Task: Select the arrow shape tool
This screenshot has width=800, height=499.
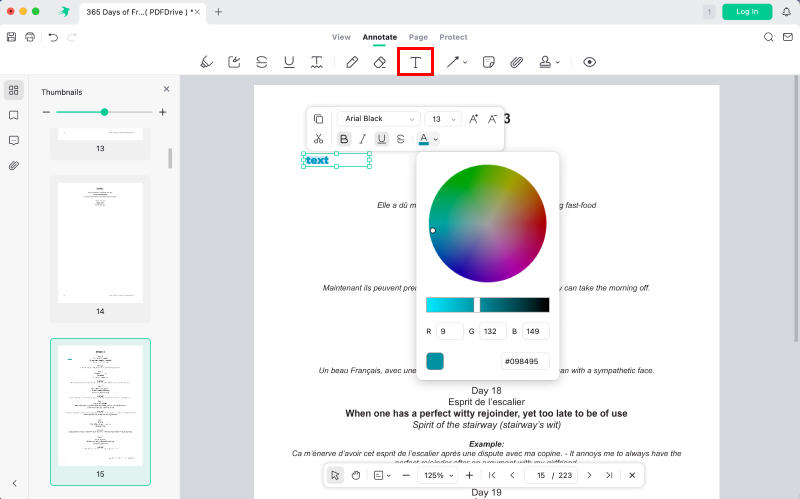Action: [453, 62]
